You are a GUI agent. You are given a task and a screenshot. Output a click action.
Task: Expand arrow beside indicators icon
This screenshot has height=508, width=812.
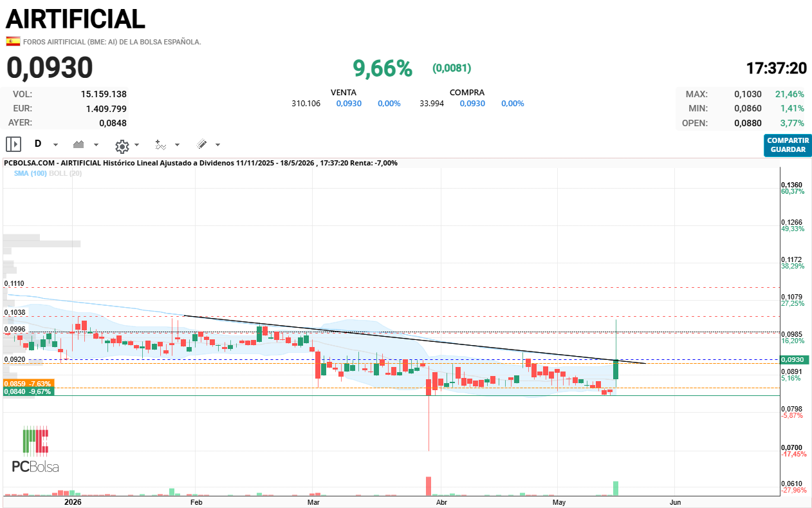178,145
